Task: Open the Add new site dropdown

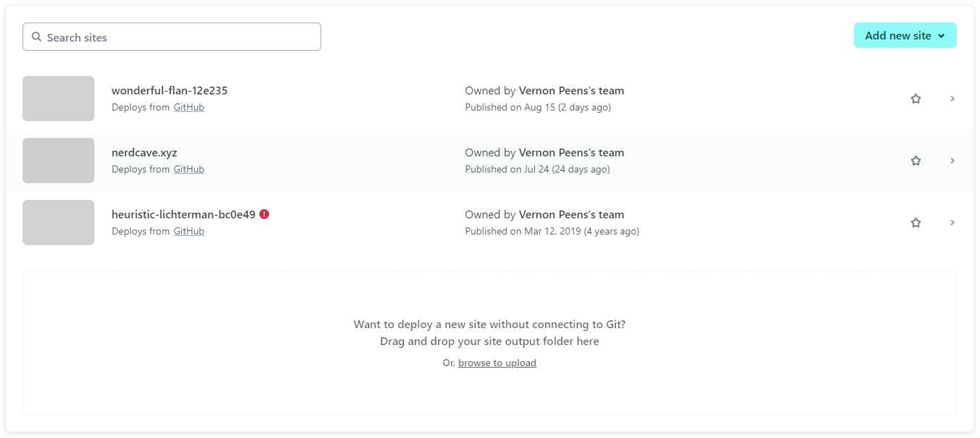Action: (905, 36)
